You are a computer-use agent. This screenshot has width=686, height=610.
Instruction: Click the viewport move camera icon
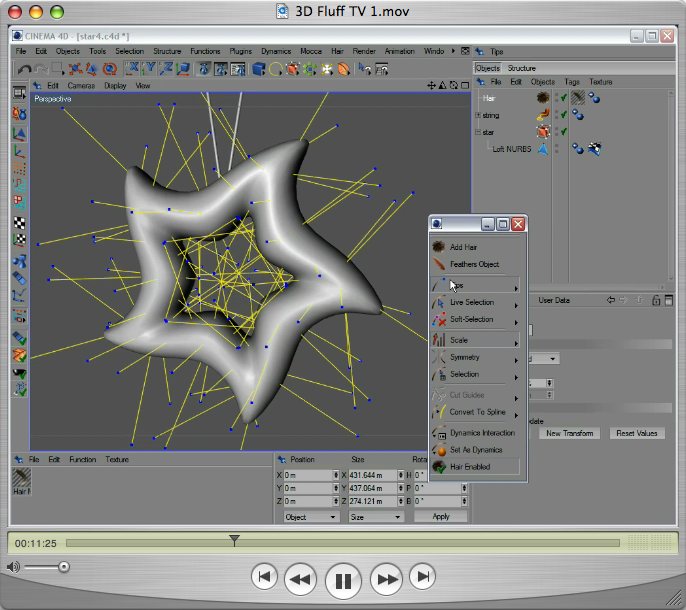[431, 86]
